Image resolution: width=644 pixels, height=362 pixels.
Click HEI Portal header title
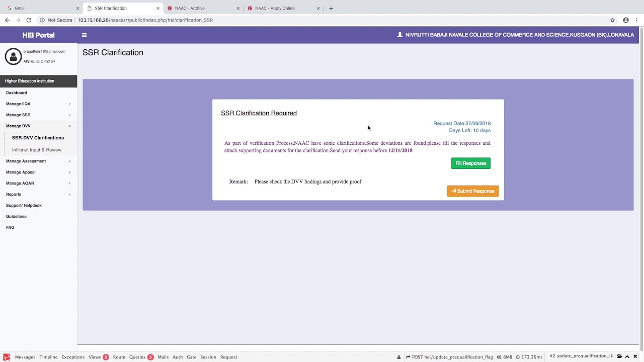tap(39, 35)
